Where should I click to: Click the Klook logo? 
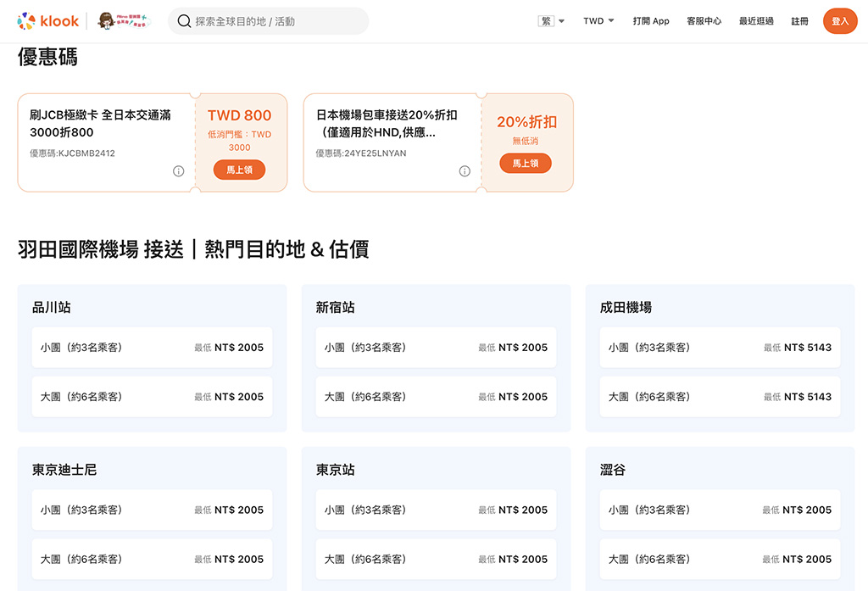(x=48, y=21)
